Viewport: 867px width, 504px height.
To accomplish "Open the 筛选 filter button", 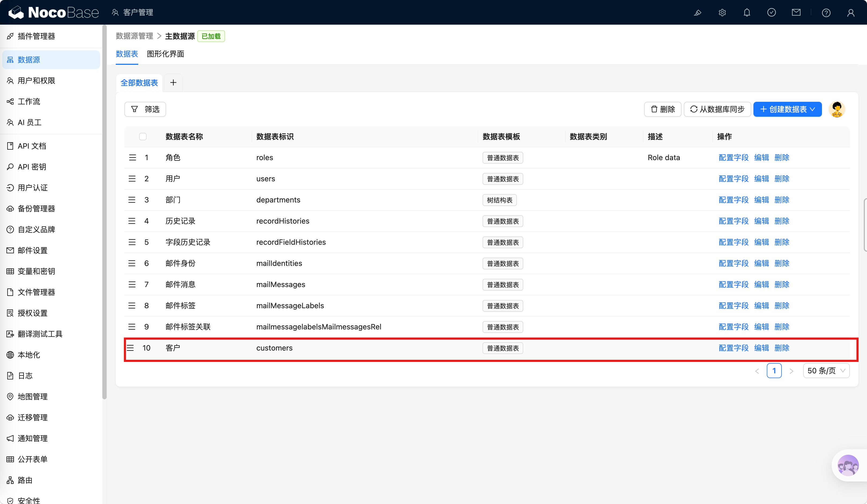I will click(x=145, y=109).
